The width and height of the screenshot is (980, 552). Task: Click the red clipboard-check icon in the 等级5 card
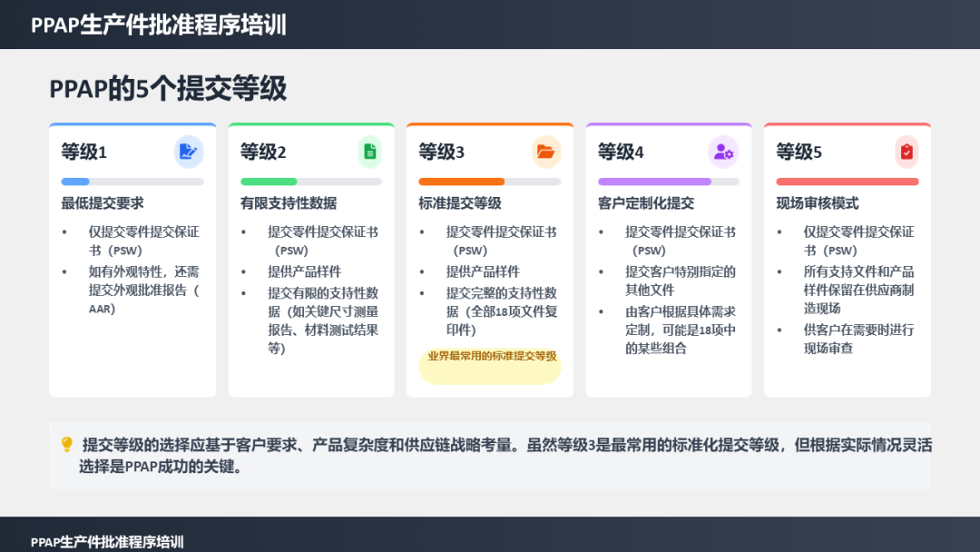click(906, 152)
